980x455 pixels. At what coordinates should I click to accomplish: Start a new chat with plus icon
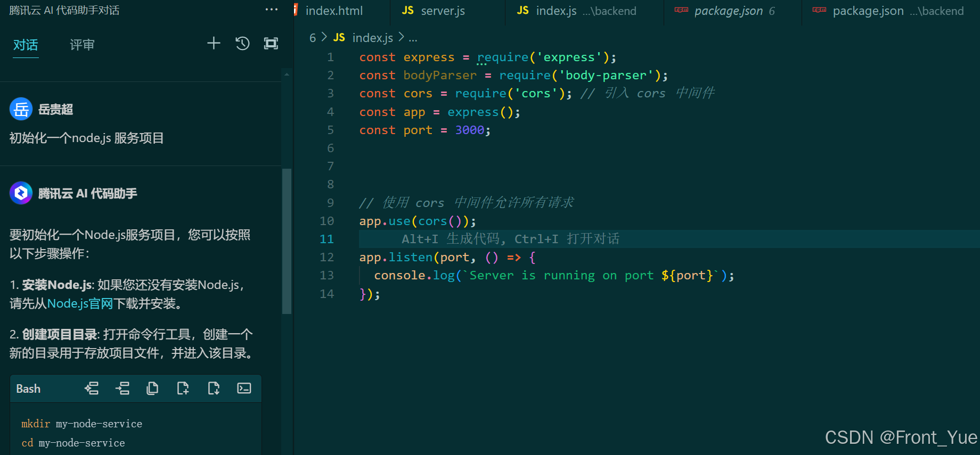pos(214,43)
